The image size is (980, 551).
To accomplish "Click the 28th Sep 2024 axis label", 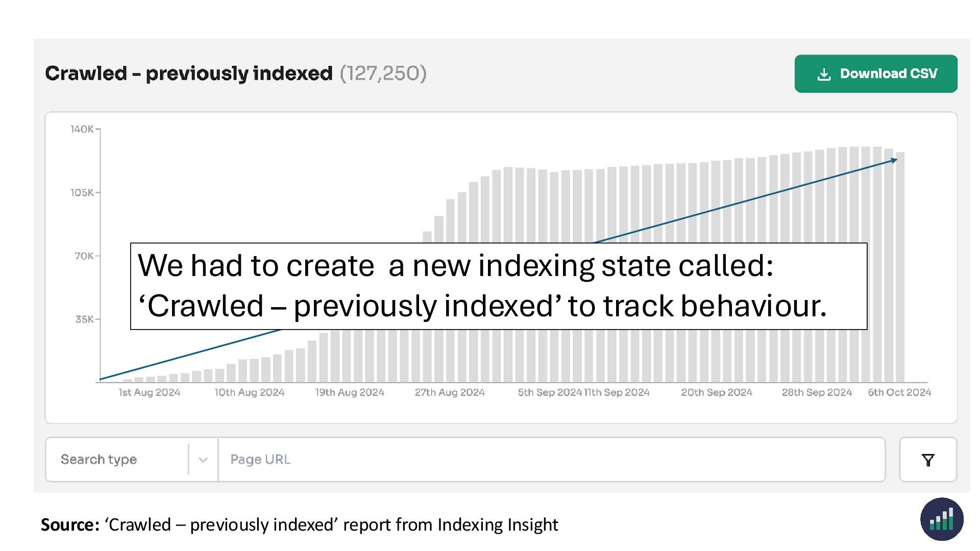I will point(817,392).
